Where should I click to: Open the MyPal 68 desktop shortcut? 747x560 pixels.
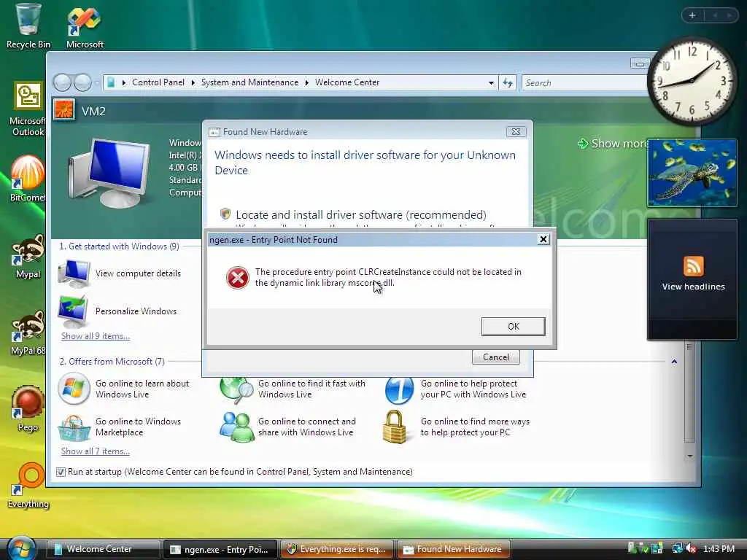pos(28,333)
